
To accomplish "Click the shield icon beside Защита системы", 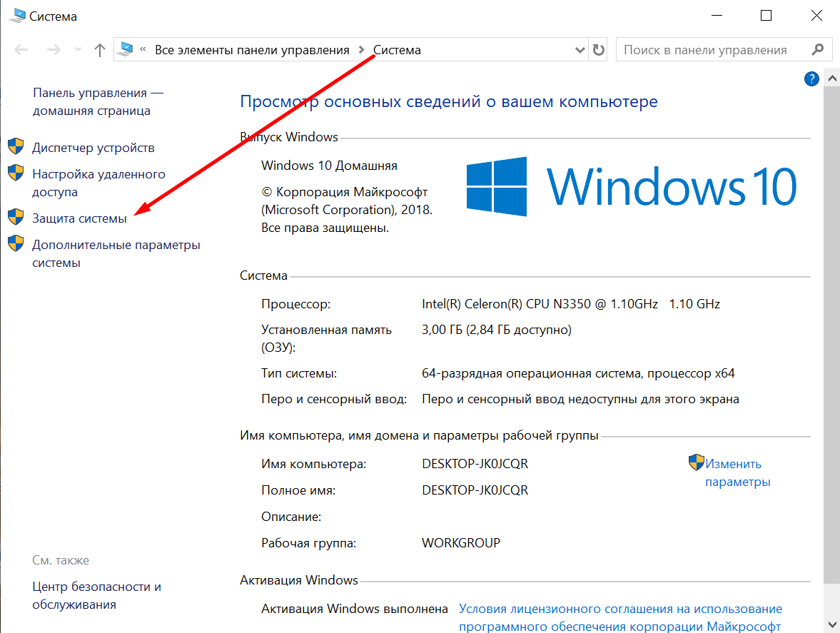I will click(x=16, y=217).
